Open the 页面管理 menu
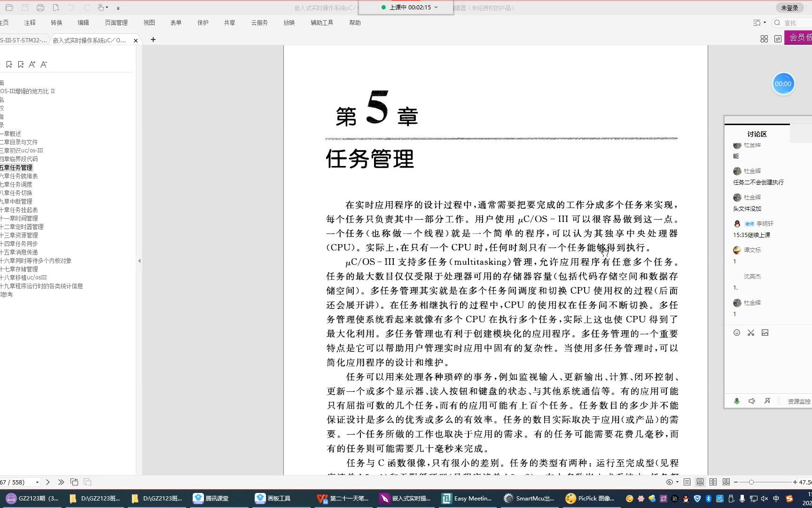 coord(116,23)
